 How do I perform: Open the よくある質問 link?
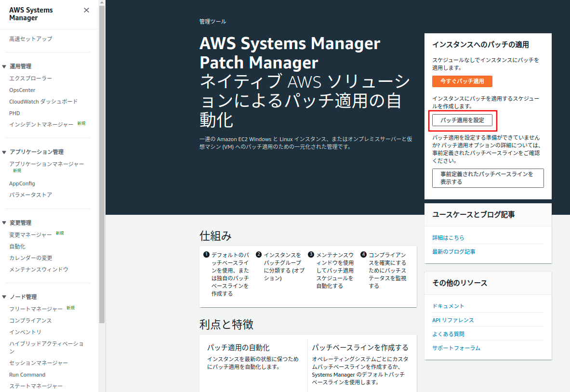click(x=448, y=334)
